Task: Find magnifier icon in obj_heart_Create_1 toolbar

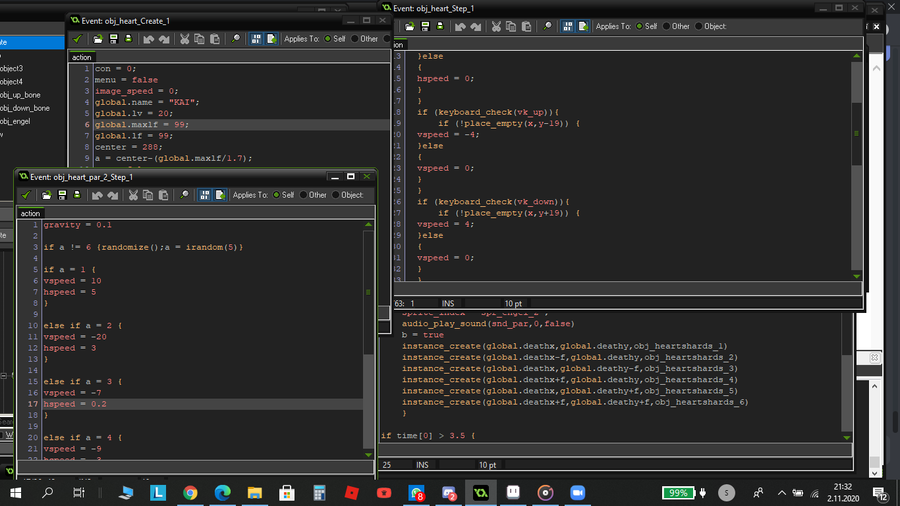Action: [235, 39]
